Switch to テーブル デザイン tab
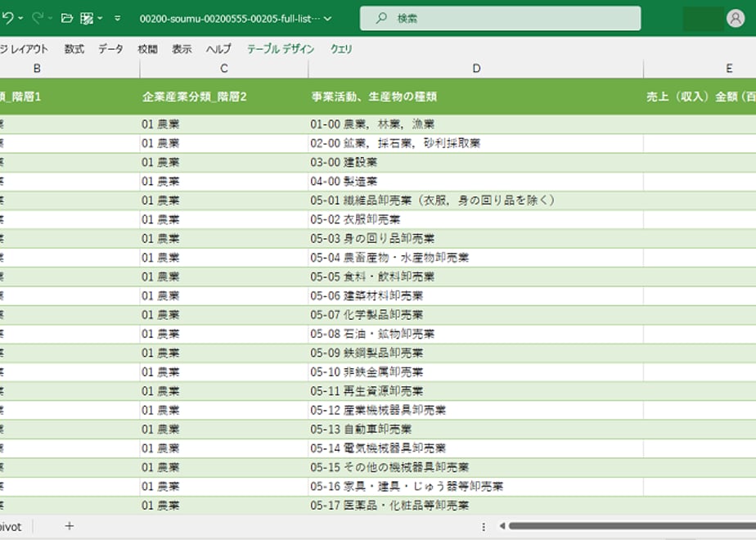Image resolution: width=756 pixels, height=540 pixels. click(x=281, y=49)
